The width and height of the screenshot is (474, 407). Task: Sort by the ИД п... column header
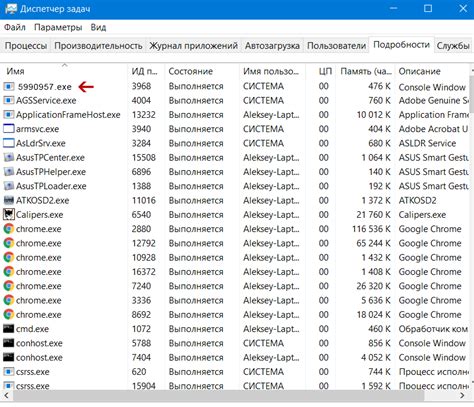click(x=146, y=71)
